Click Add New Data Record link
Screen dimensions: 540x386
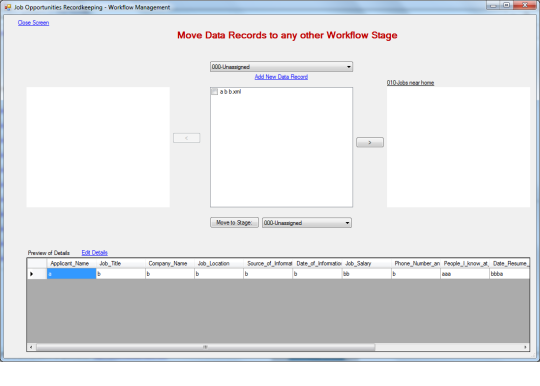(x=281, y=77)
